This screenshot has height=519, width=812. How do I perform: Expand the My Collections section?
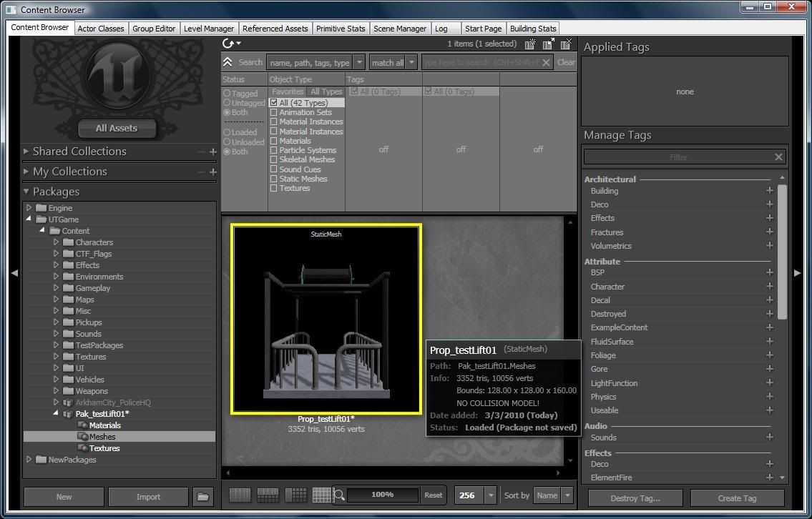(26, 172)
